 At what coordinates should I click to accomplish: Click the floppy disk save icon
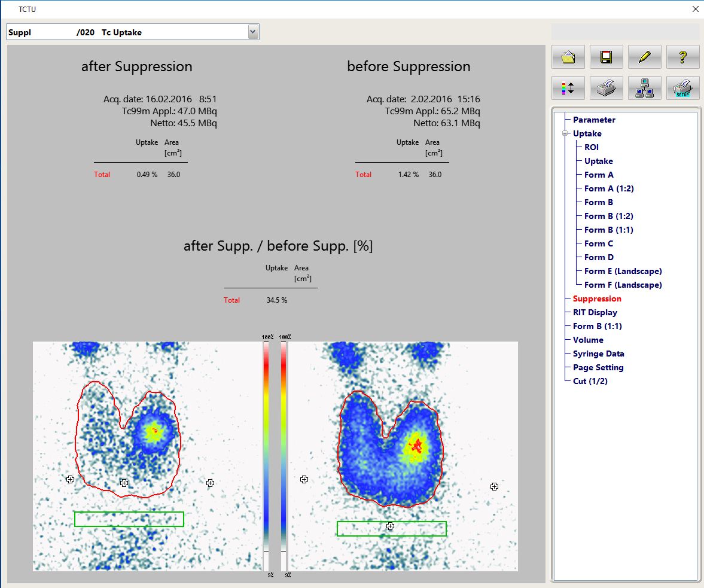tap(606, 57)
